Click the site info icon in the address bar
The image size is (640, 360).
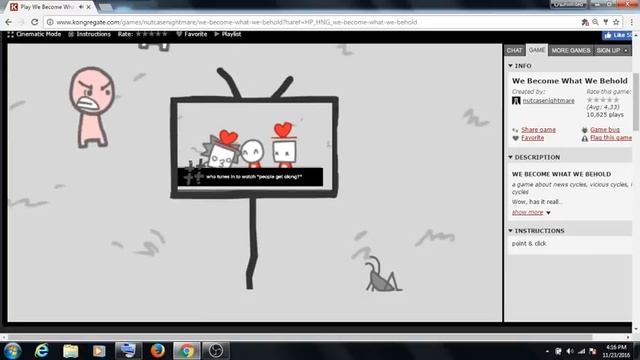50,22
